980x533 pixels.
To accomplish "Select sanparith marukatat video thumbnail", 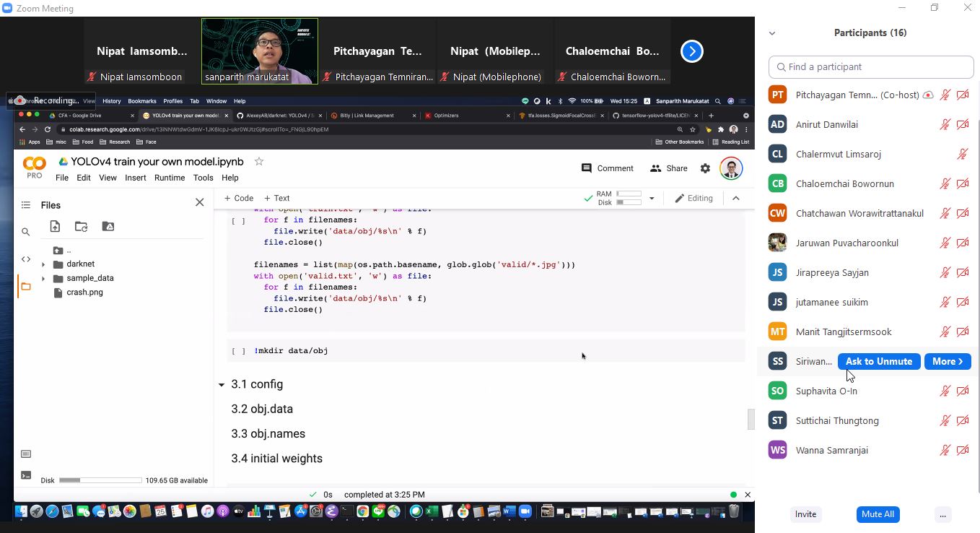I will 260,51.
